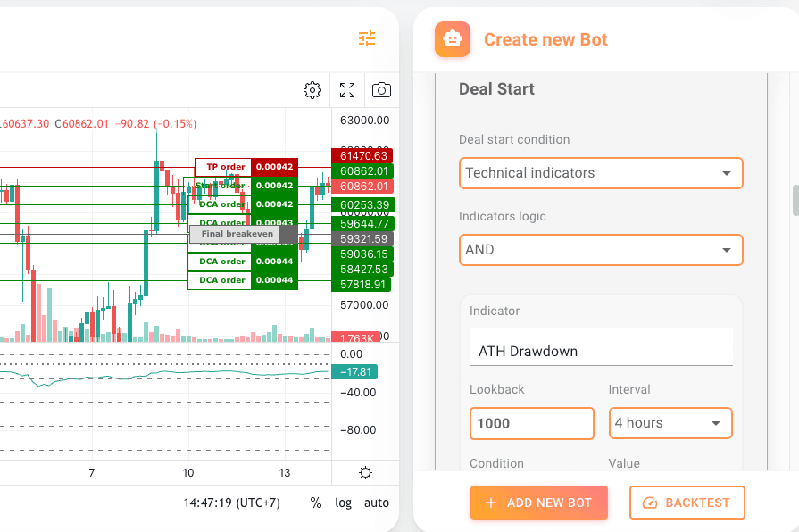Toggle auto scale mode
799x532 pixels.
(x=376, y=503)
